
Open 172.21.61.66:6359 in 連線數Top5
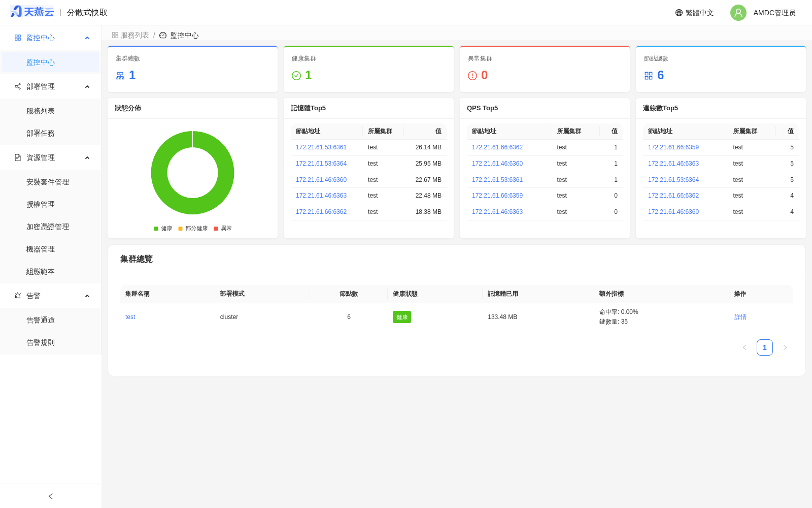click(673, 147)
